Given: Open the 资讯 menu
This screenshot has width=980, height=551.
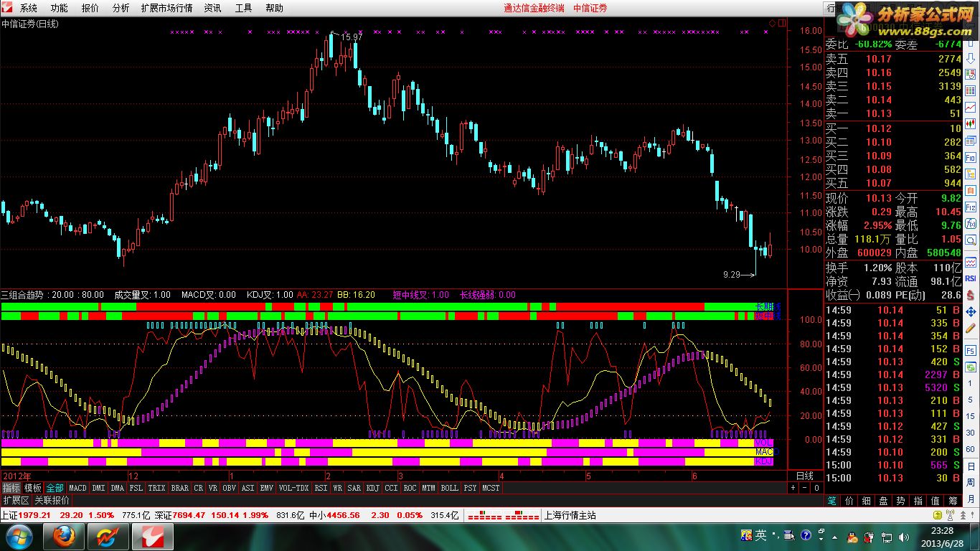Looking at the screenshot, I should [x=212, y=8].
